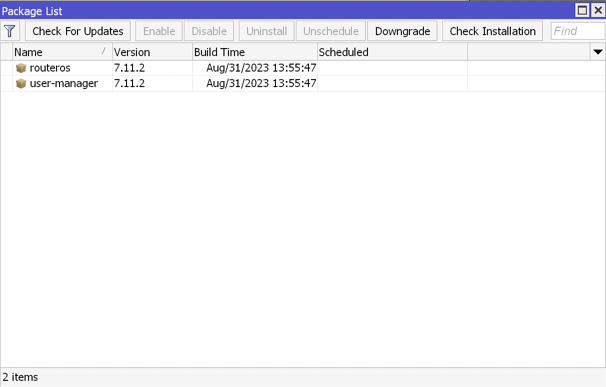Click version 7.11.2 of user-manager
Image resolution: width=606 pixels, height=387 pixels.
tap(129, 84)
